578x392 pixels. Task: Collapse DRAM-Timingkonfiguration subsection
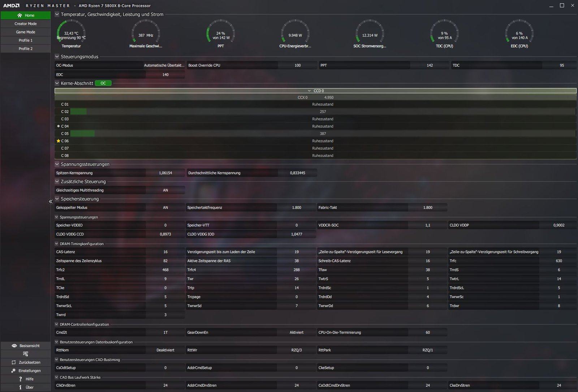(x=57, y=244)
